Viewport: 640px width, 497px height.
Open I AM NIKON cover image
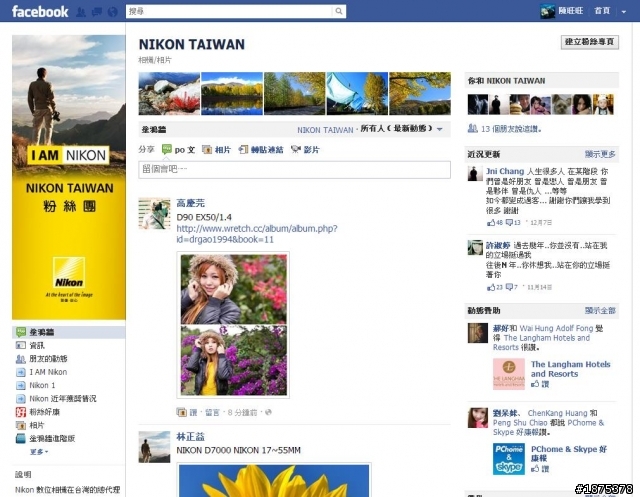click(69, 177)
